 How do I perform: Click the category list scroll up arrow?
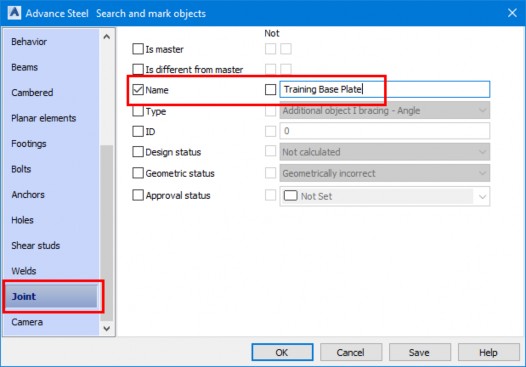tap(107, 37)
